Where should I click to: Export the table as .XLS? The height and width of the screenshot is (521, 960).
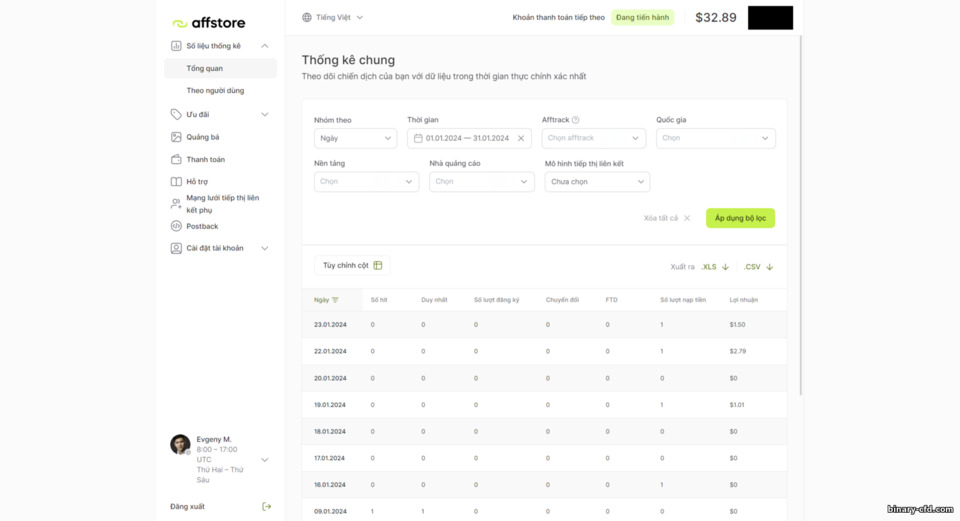[x=715, y=267]
